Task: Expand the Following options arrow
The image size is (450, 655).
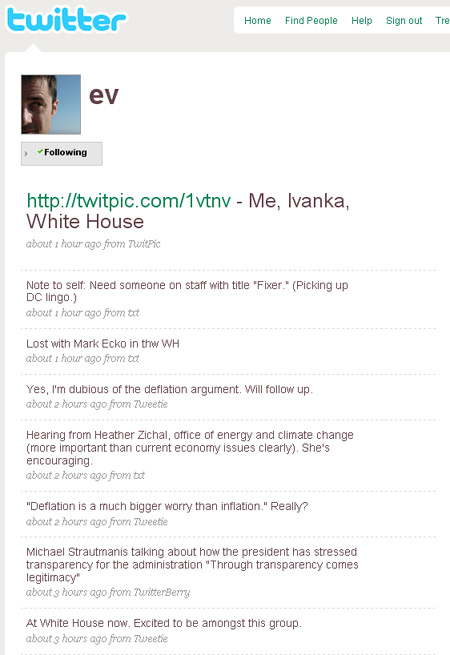Action: pyautogui.click(x=27, y=153)
